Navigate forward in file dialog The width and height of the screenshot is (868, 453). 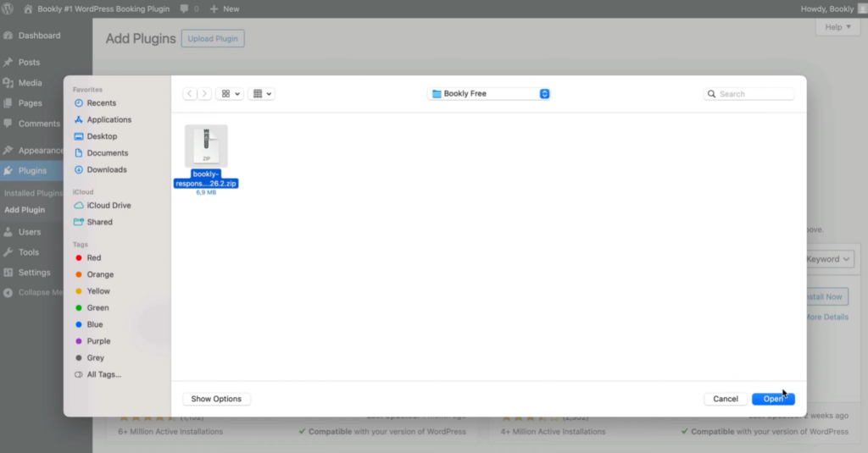pyautogui.click(x=204, y=93)
